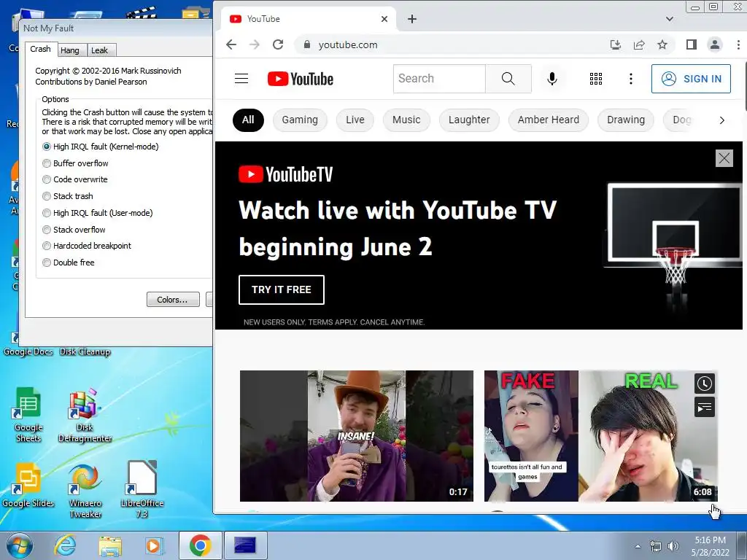Install YouTube app from address bar icon
Screen dimensions: 747x560
[x=616, y=44]
